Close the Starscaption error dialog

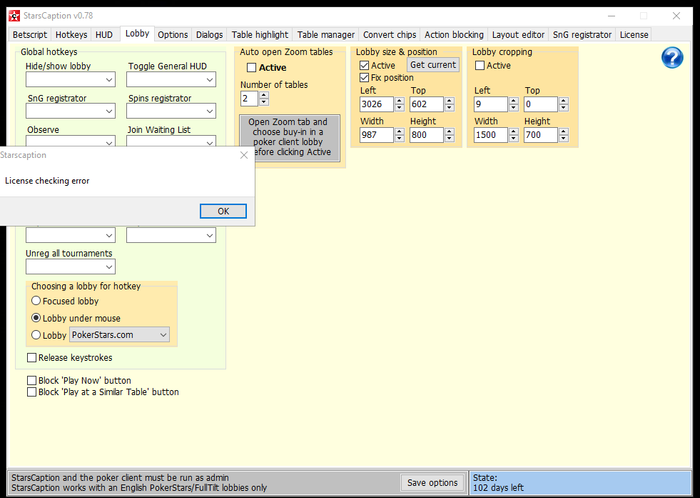tap(244, 155)
